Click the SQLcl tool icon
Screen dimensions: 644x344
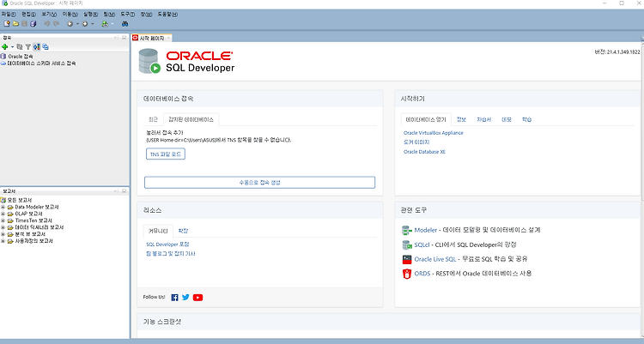click(x=407, y=245)
